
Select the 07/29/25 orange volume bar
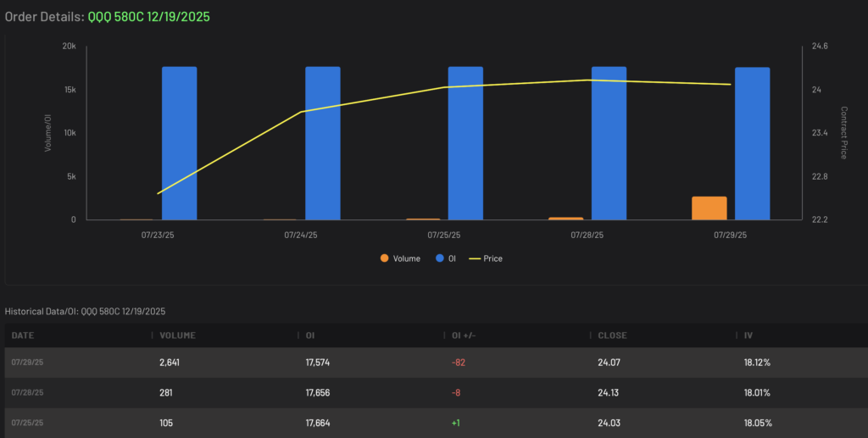tap(709, 208)
